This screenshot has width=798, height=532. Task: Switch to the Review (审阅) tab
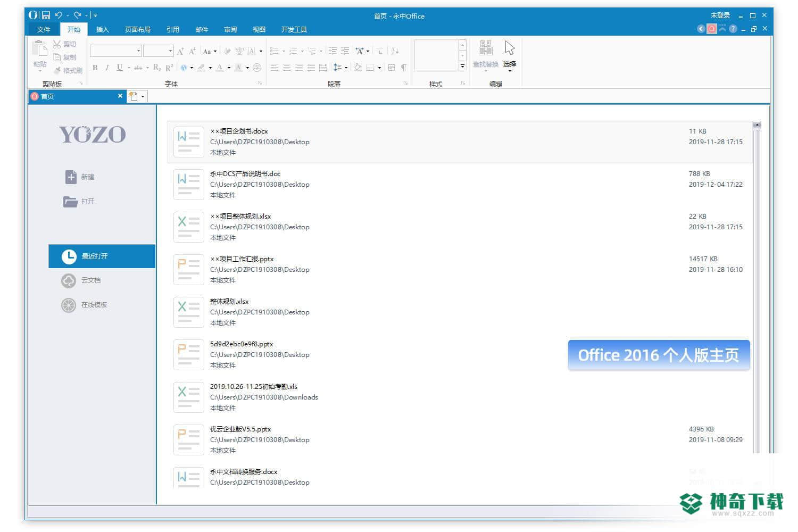(x=230, y=29)
